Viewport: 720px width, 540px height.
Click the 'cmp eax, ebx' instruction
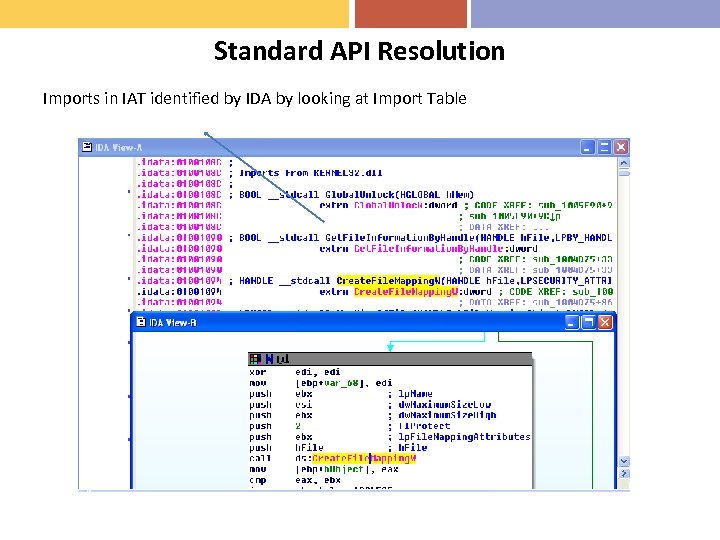pos(295,480)
